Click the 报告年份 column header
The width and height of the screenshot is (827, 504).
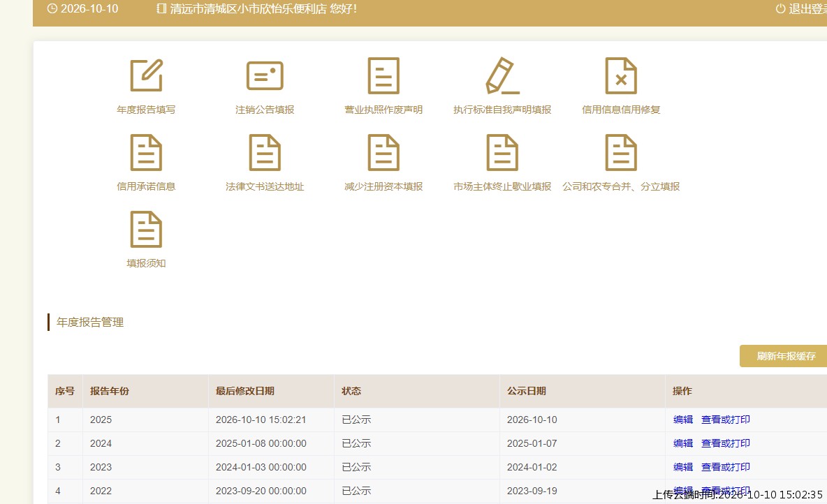[110, 391]
